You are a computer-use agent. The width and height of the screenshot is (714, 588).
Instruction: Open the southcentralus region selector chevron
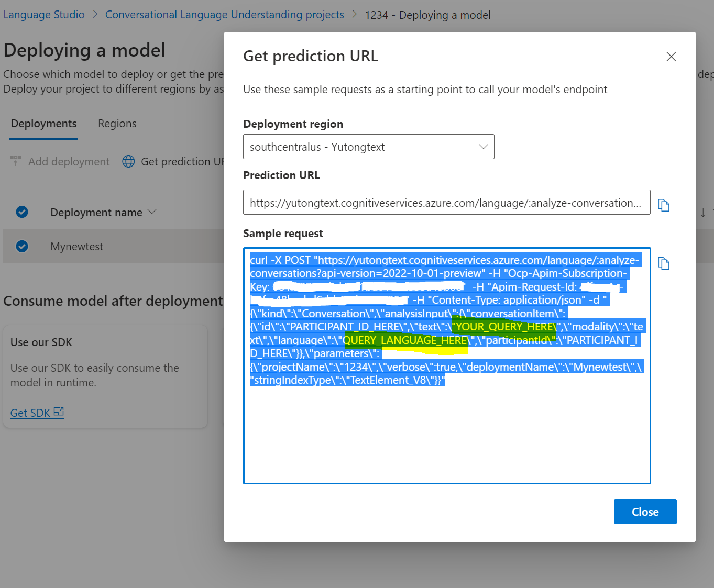click(x=482, y=147)
